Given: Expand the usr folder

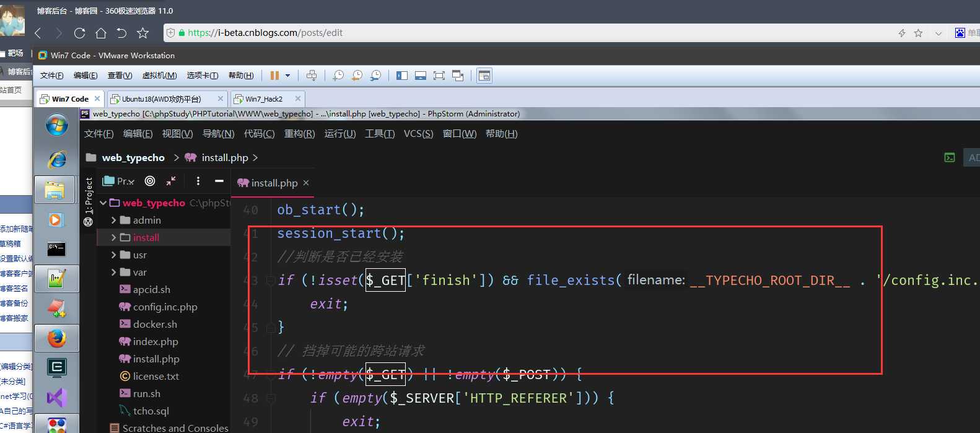Looking at the screenshot, I should click(x=114, y=255).
